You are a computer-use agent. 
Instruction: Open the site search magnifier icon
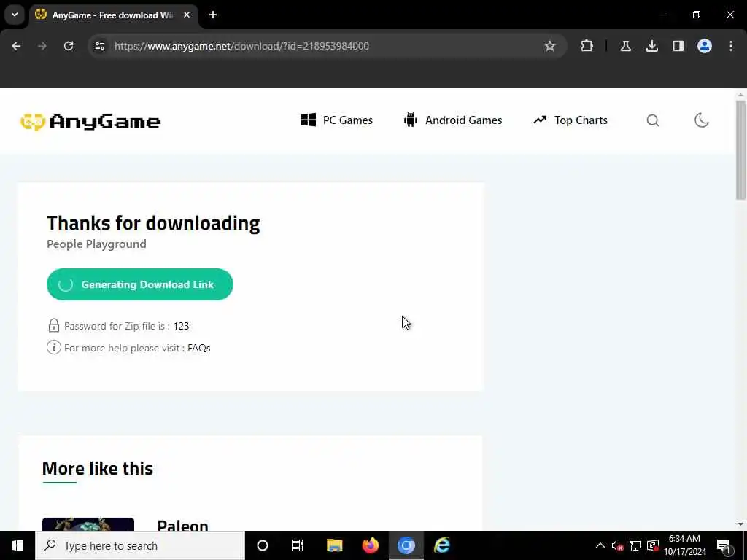point(653,120)
